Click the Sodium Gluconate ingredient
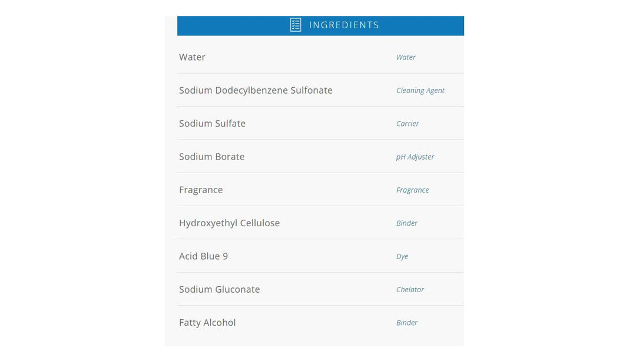Viewport: 636px width, 364px height. (219, 289)
